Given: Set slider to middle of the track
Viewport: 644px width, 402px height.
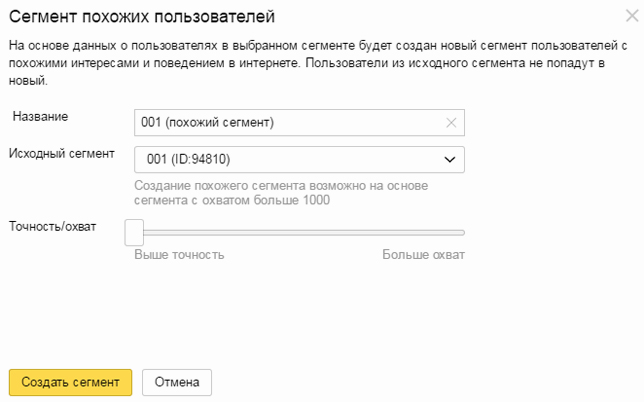Looking at the screenshot, I should tap(299, 233).
